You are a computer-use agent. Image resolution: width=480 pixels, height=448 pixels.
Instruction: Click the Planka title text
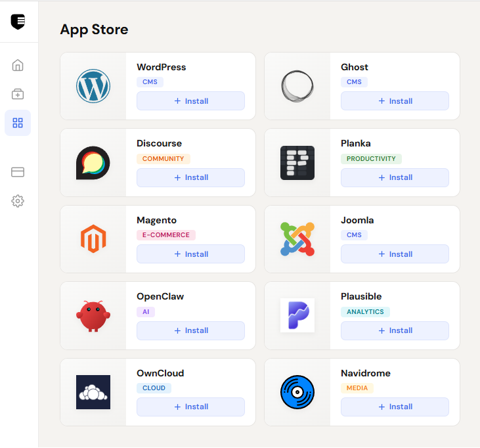tap(356, 143)
